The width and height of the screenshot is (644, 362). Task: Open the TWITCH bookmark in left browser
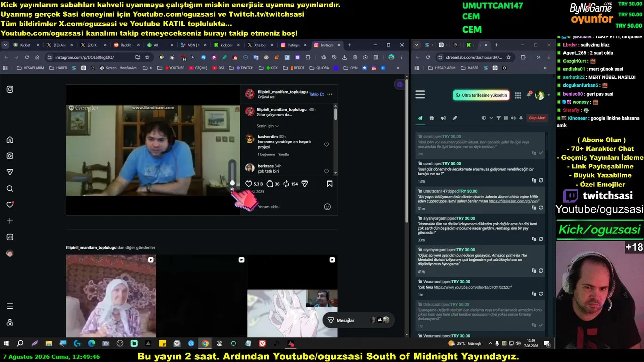(245, 68)
